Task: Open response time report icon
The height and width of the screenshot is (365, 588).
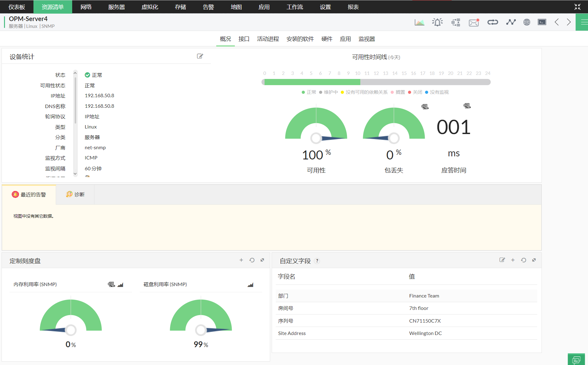Action: pos(467,106)
